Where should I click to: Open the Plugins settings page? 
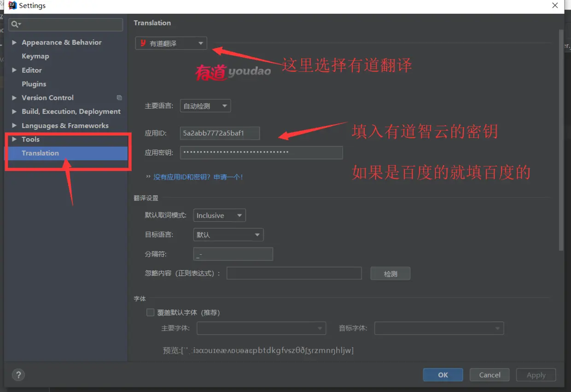(x=35, y=84)
